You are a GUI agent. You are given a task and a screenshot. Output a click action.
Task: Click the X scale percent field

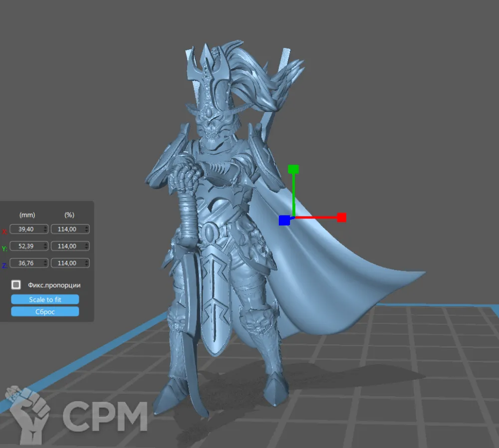pos(68,229)
